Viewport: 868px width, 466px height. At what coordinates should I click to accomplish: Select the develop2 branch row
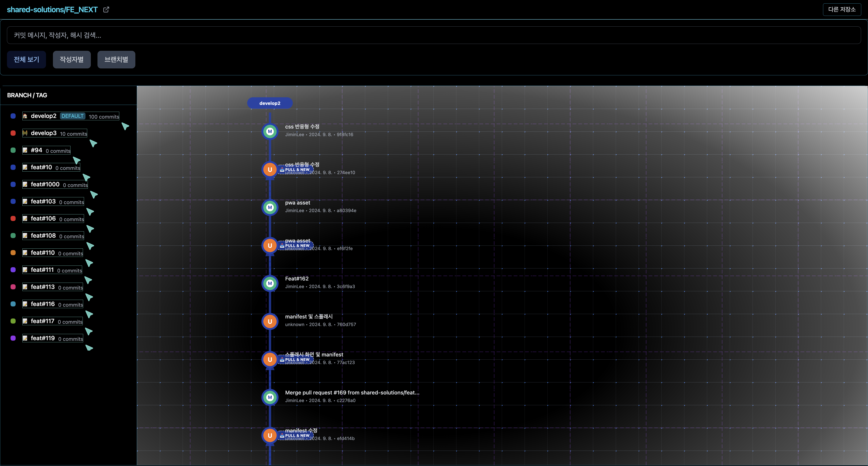pyautogui.click(x=71, y=116)
